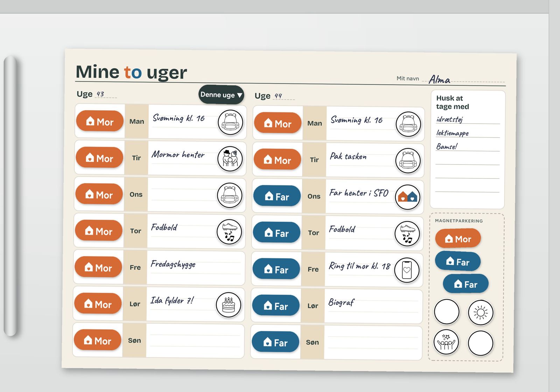Click the empty note field for Uge 44 Søn

point(373,343)
